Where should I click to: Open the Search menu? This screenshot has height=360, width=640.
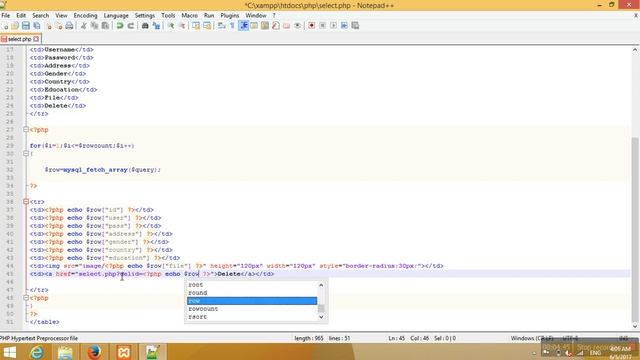coord(40,16)
